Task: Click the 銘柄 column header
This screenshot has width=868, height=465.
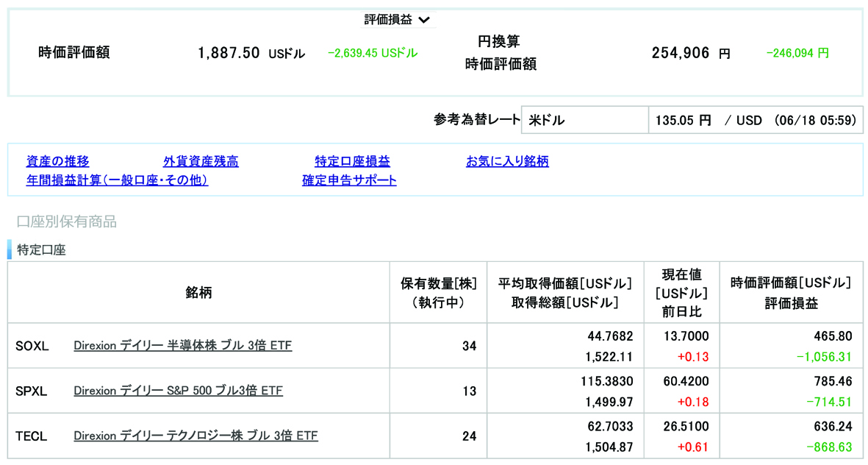Action: point(198,293)
